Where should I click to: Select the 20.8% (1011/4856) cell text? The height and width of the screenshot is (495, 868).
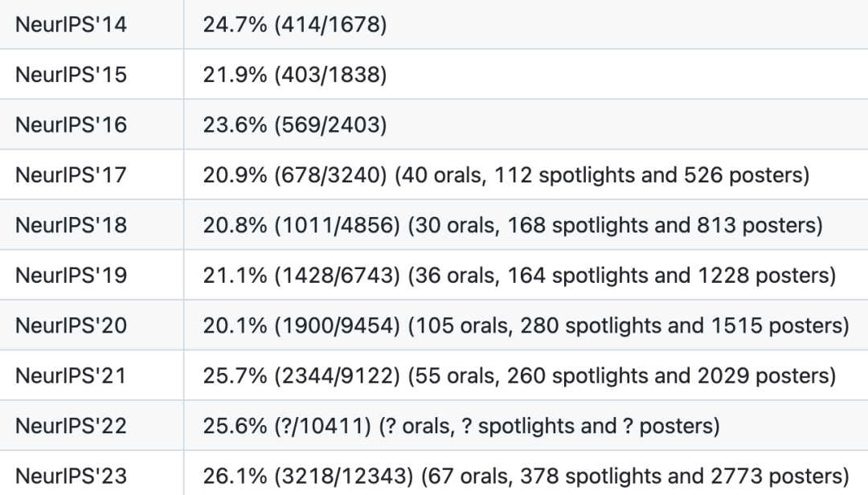click(x=513, y=225)
